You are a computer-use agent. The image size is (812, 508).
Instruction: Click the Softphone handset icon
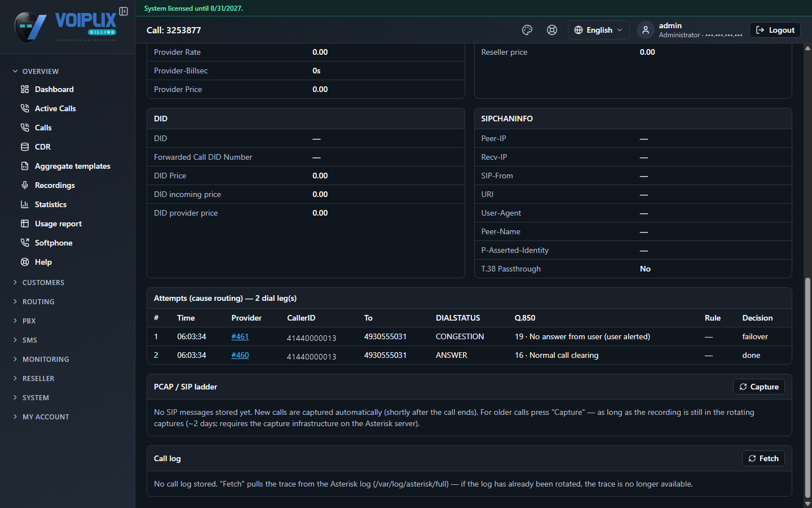[25, 243]
